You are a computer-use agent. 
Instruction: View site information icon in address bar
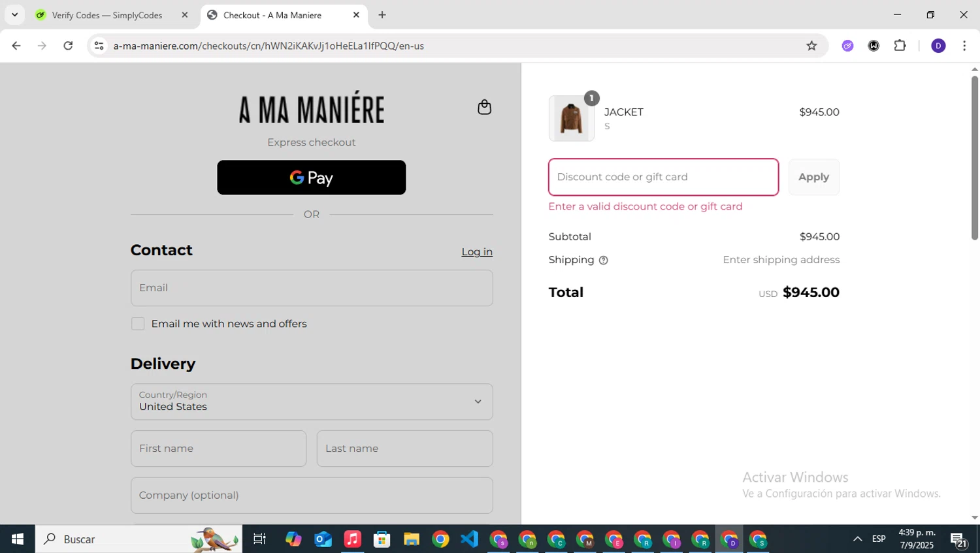point(99,46)
